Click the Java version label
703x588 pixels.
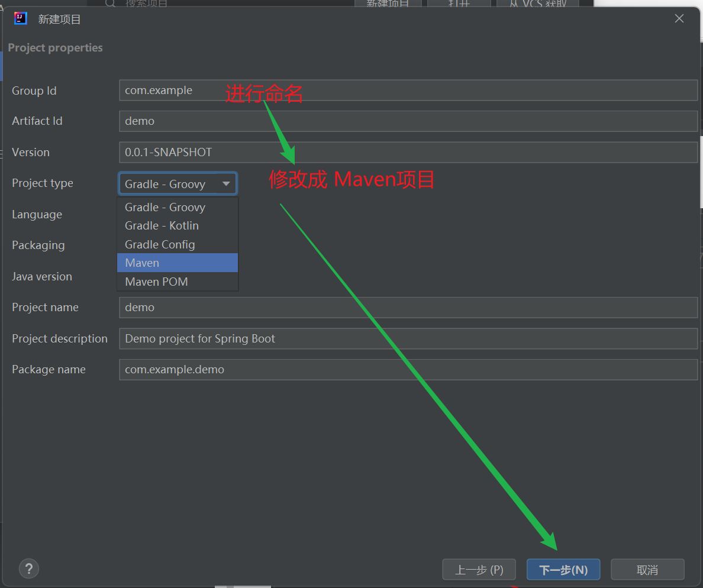point(42,276)
